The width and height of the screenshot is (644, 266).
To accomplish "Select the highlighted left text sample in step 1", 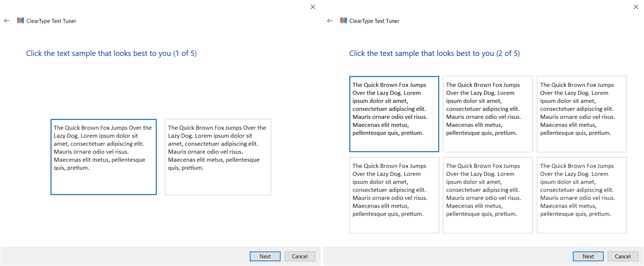I will click(104, 157).
